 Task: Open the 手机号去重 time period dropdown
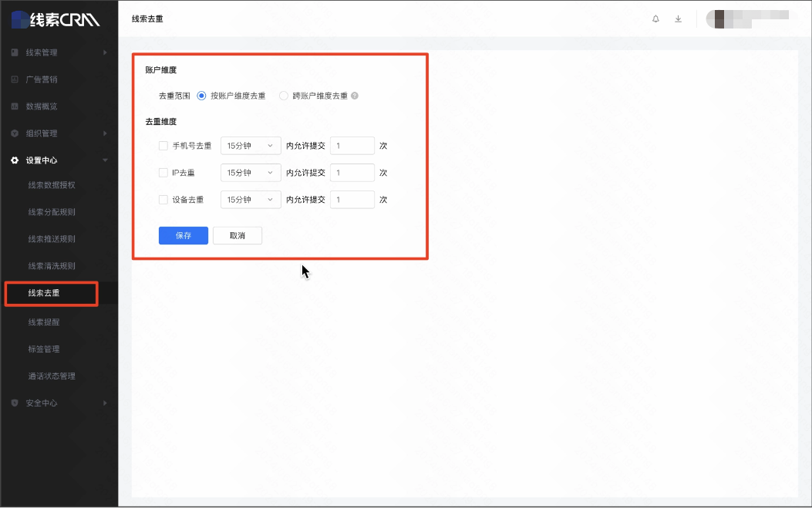coord(251,146)
